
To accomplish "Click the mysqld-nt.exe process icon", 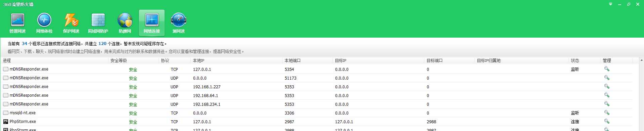I will click(x=6, y=113).
